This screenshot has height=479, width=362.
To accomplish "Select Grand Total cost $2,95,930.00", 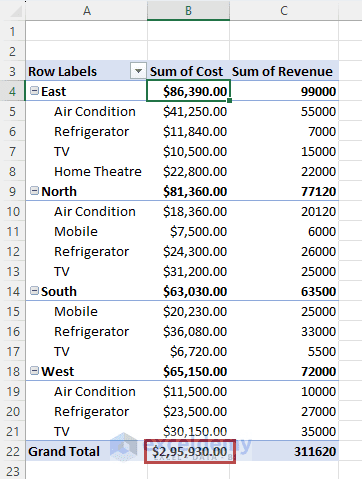I will [188, 451].
